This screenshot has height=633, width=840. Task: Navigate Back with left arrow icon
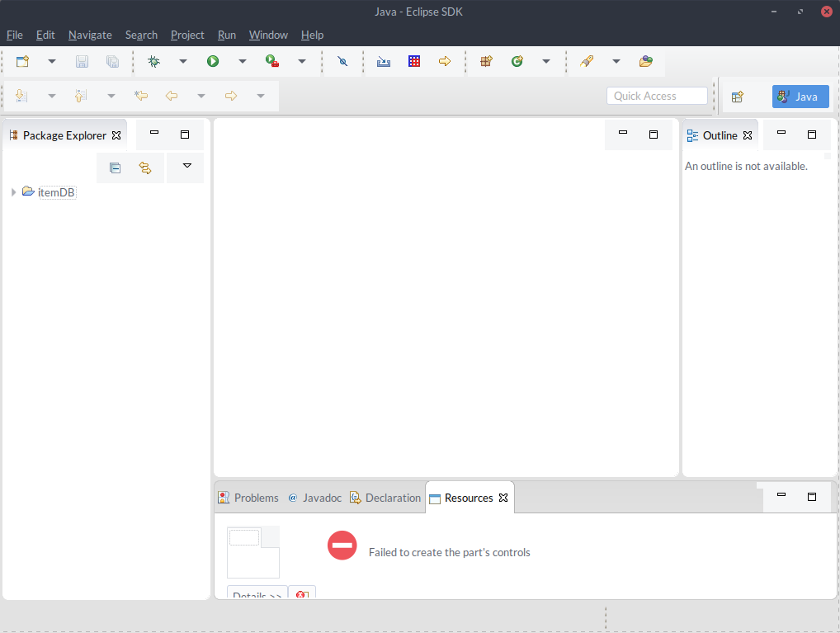(172, 96)
